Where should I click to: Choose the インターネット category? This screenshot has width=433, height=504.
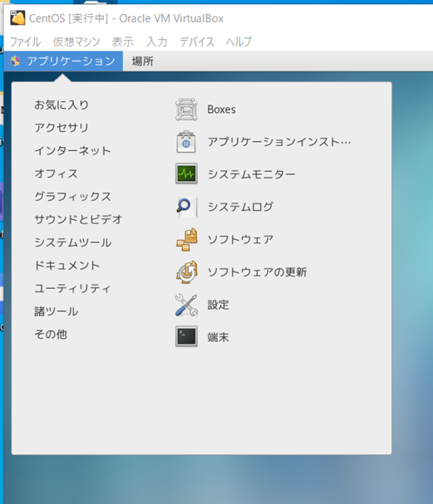point(72,151)
